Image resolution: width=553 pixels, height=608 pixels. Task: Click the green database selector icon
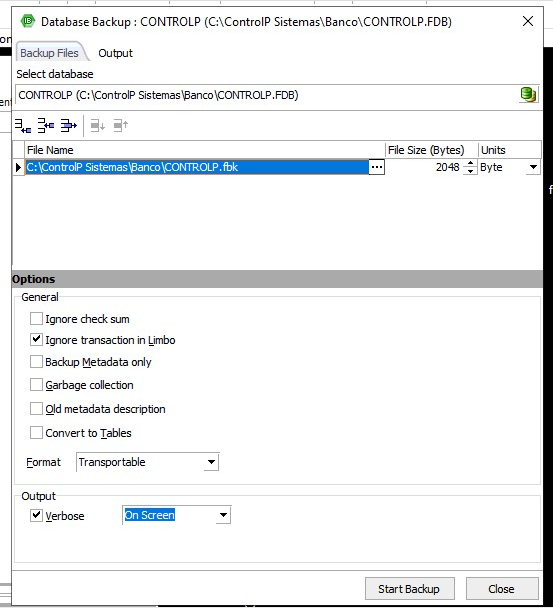click(528, 95)
